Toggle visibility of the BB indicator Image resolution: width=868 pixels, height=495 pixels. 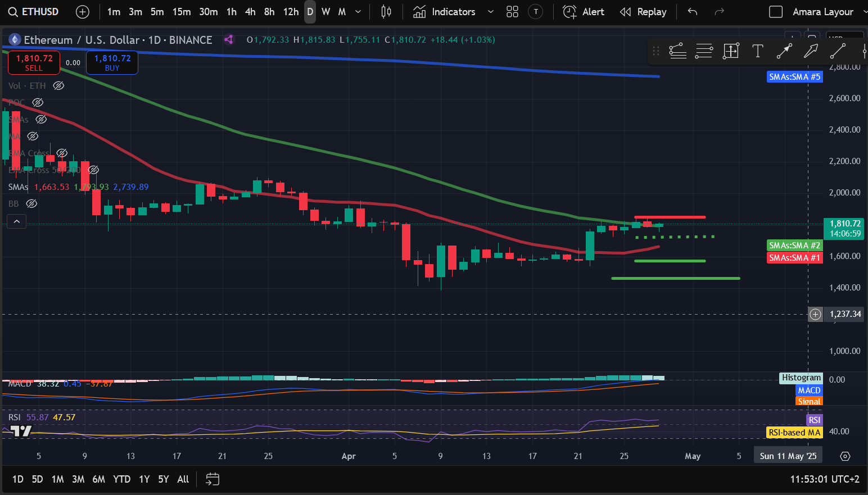32,204
